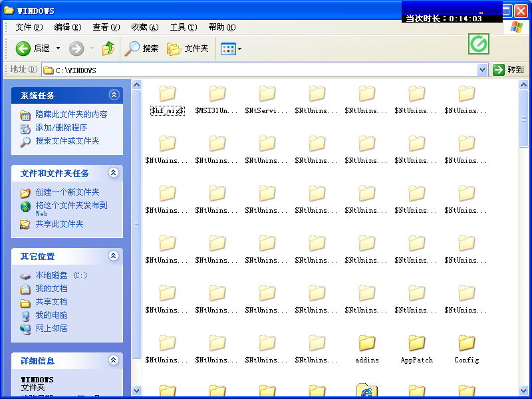
Task: Click the Go (转到) button
Action: pyautogui.click(x=509, y=70)
